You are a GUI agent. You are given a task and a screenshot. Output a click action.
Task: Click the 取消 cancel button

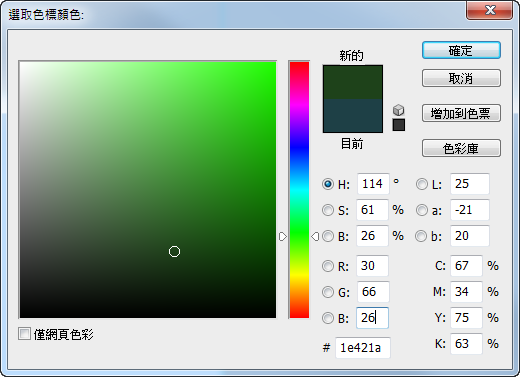(x=461, y=78)
